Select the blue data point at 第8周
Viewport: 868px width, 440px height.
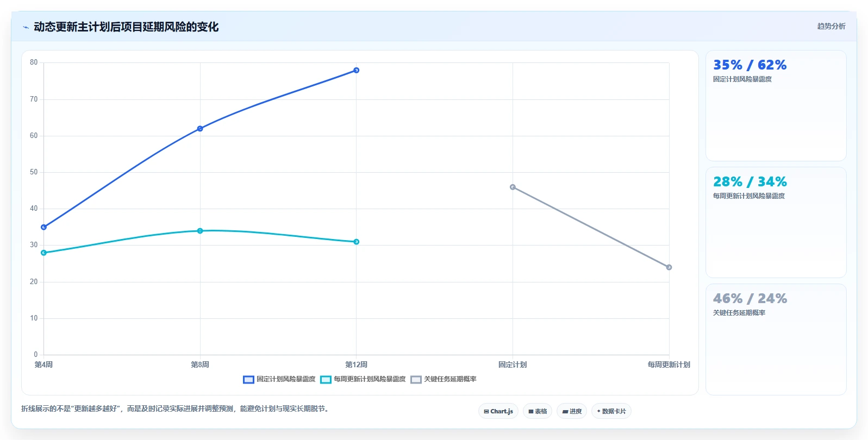click(200, 129)
